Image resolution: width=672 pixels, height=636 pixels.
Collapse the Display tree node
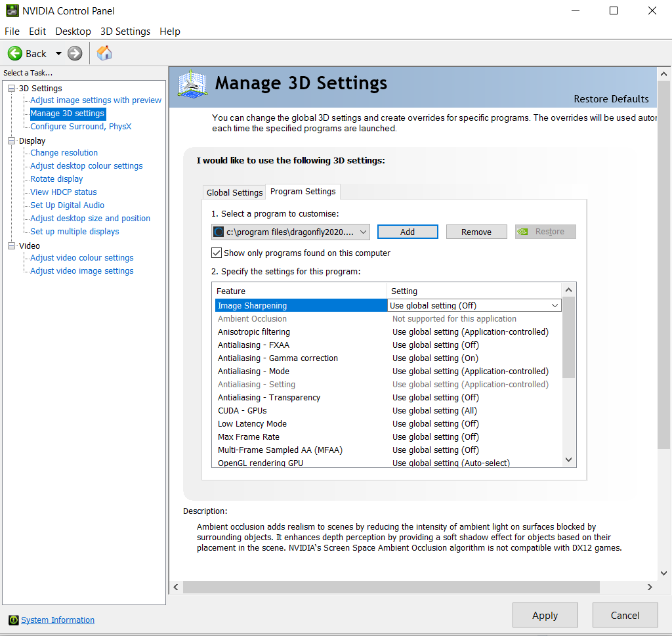click(12, 140)
